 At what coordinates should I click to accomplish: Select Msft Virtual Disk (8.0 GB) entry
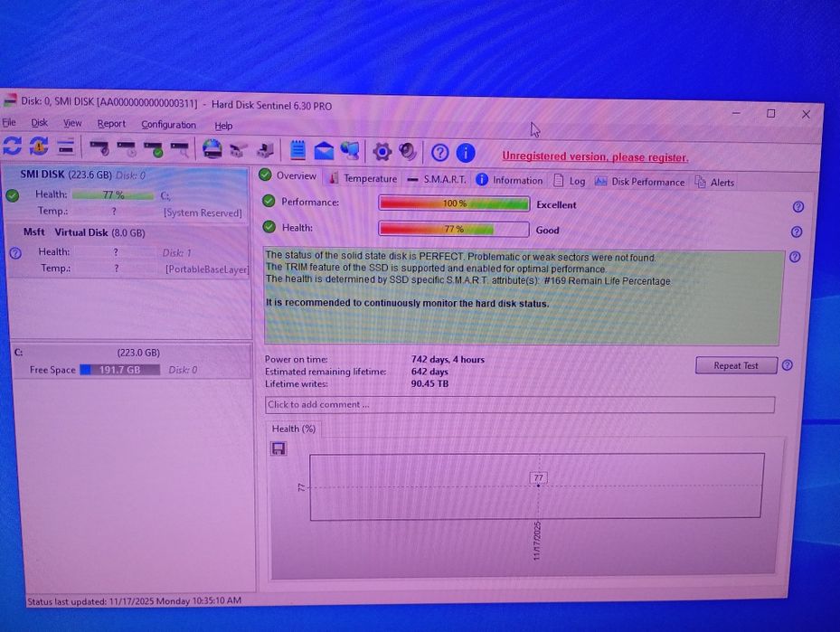point(127,250)
